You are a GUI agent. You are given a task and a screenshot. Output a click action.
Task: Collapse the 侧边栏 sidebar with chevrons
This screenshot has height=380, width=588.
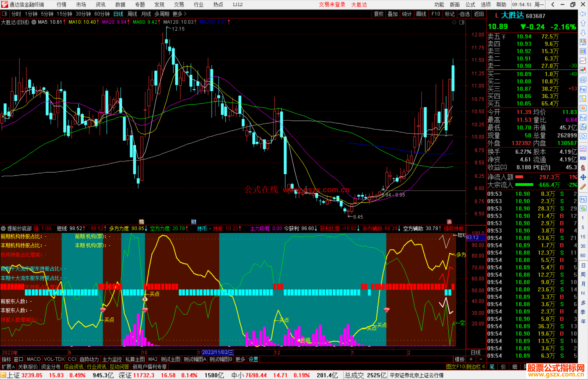click(483, 367)
